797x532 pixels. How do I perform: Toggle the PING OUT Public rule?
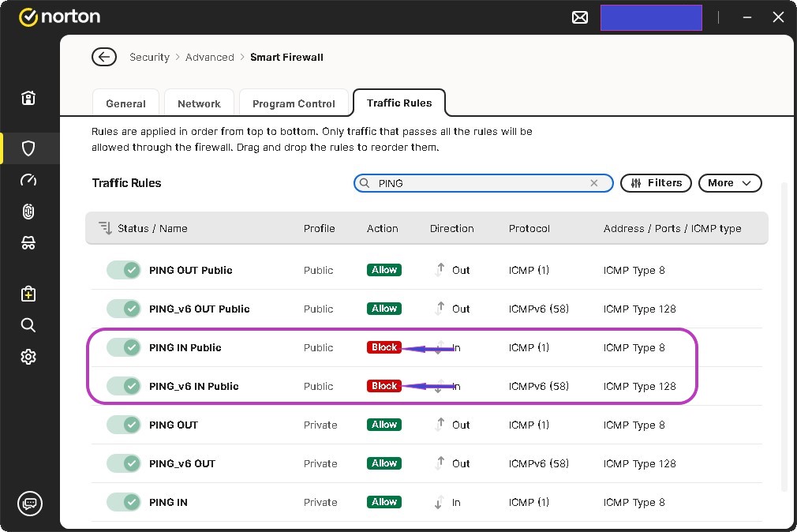coord(123,270)
